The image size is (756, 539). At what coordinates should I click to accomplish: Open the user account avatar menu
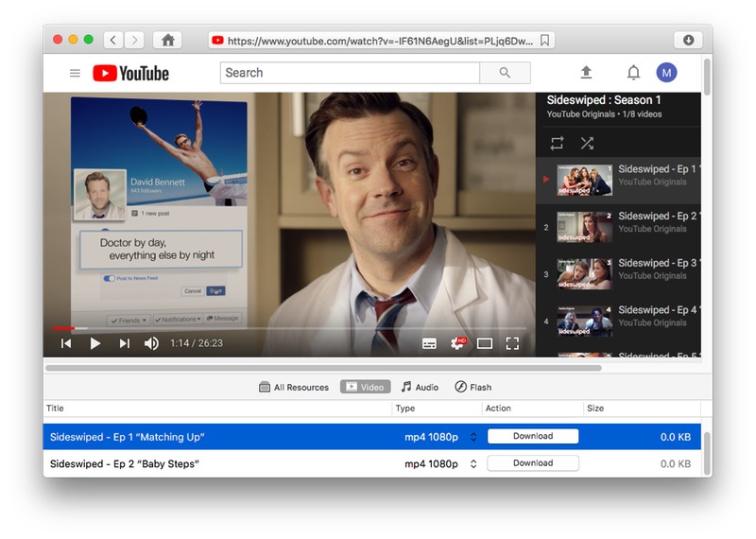click(667, 73)
